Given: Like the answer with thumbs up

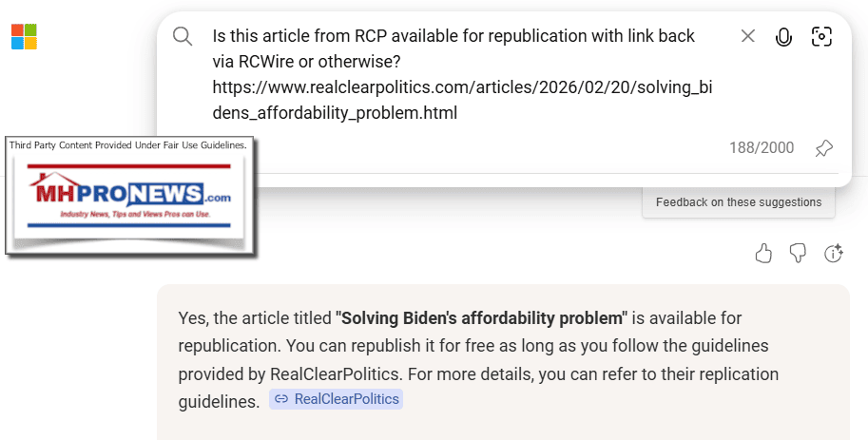Looking at the screenshot, I should tap(763, 253).
